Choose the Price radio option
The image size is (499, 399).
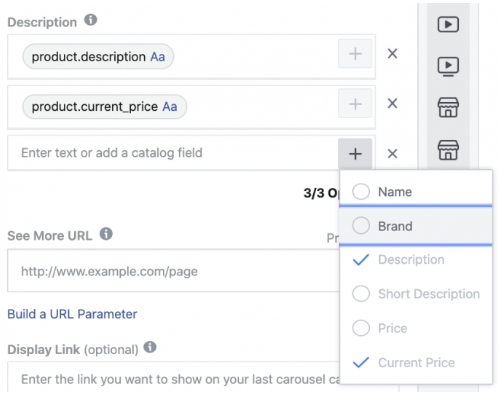[x=361, y=328]
